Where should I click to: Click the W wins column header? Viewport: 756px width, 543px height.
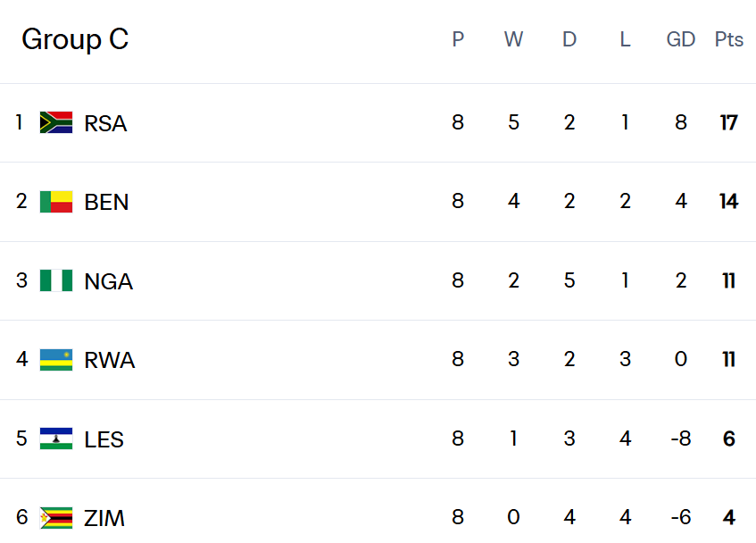[513, 39]
